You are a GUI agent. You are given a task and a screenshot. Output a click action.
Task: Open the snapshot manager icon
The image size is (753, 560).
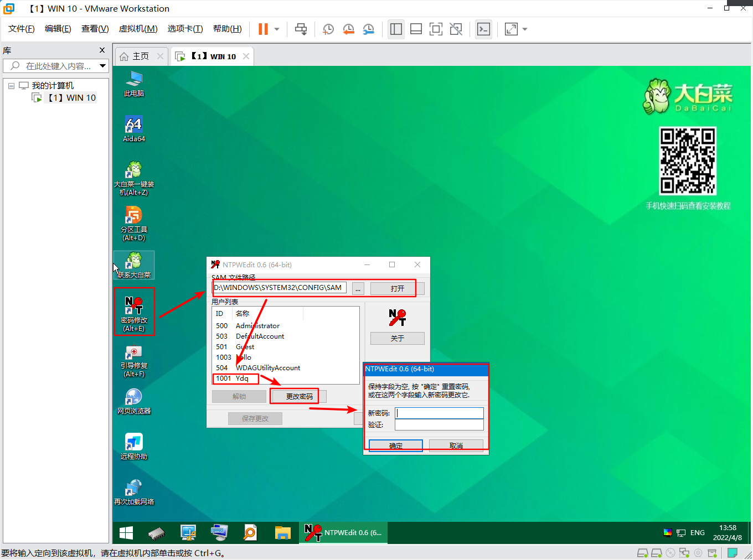click(x=368, y=29)
